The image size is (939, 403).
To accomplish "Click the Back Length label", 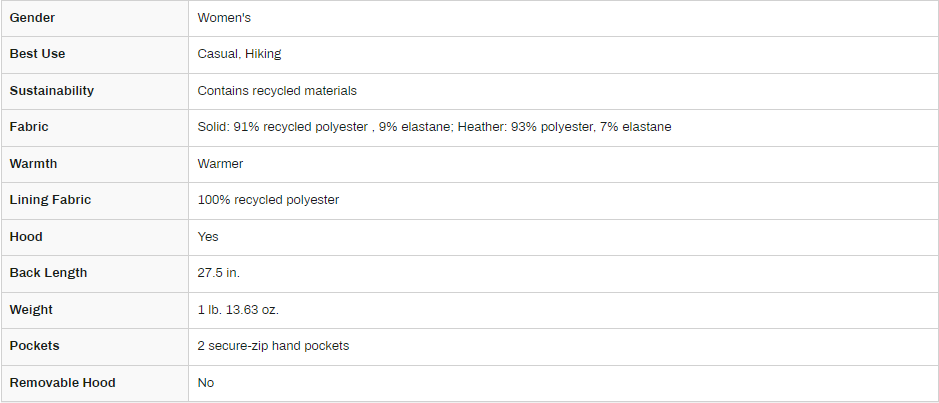I will (x=48, y=273).
